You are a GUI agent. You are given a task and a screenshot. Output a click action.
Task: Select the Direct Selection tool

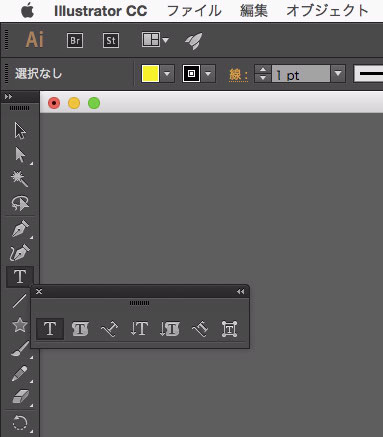[x=20, y=155]
